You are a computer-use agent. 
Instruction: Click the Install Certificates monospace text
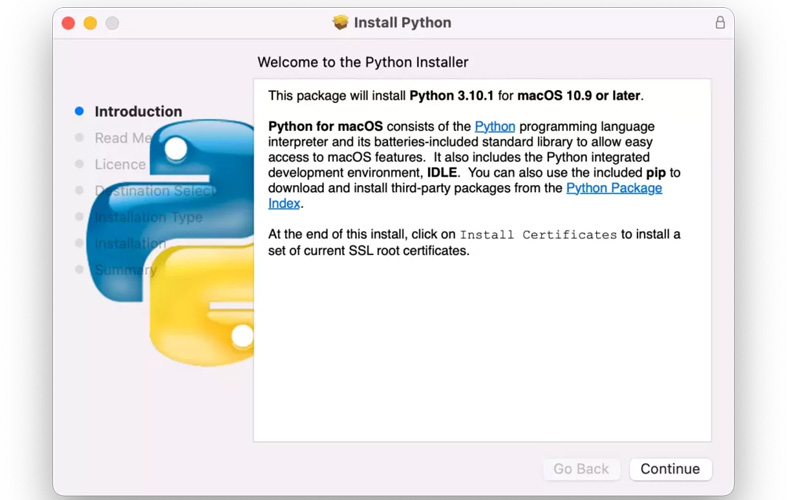click(x=538, y=234)
